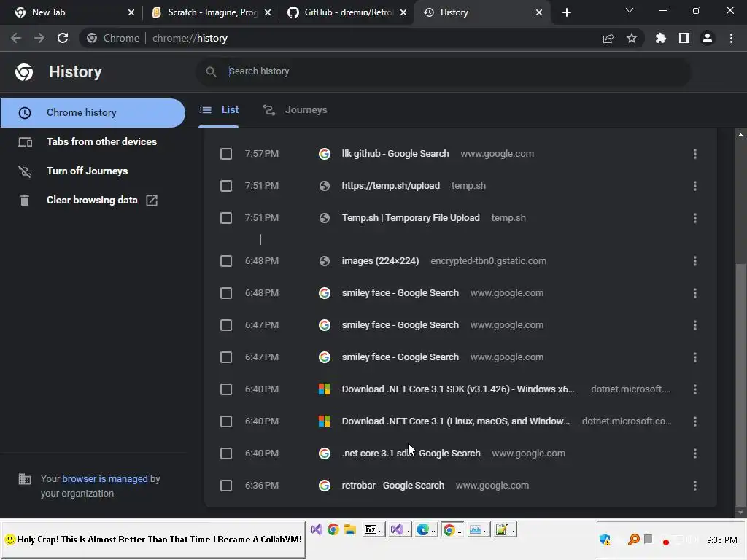Reload the history page

click(x=63, y=38)
